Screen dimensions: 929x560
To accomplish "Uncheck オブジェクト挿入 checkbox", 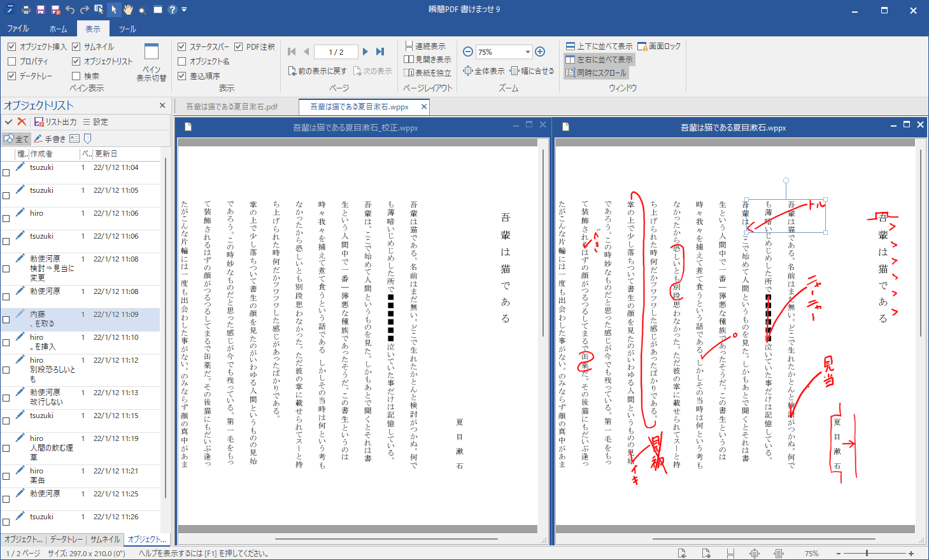I will point(11,46).
